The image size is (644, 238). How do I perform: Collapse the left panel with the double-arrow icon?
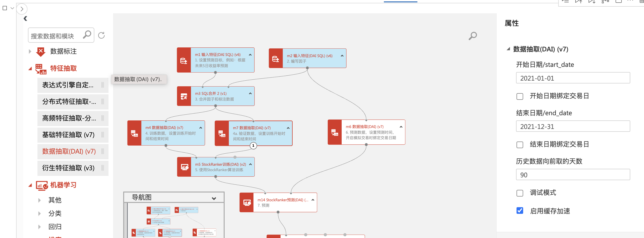(25, 18)
